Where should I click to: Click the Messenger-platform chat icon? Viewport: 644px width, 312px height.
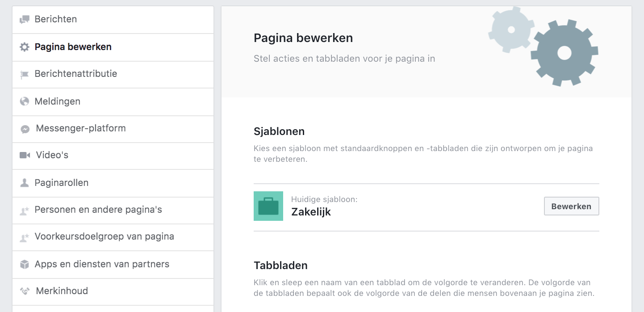[25, 129]
